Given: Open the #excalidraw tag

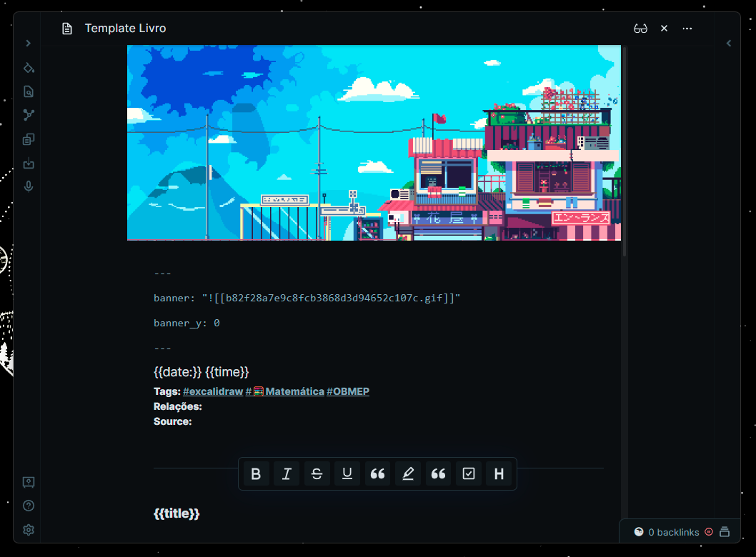Looking at the screenshot, I should (213, 392).
